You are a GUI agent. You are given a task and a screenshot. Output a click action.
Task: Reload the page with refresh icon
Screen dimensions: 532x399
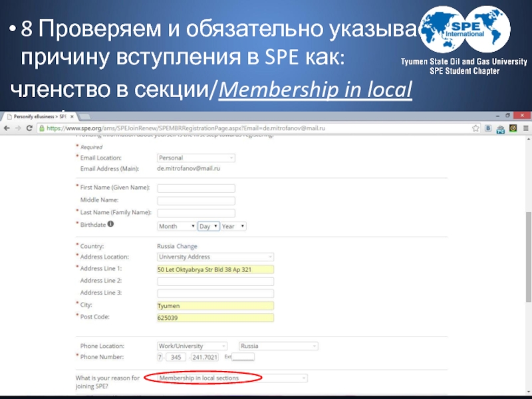(x=29, y=128)
